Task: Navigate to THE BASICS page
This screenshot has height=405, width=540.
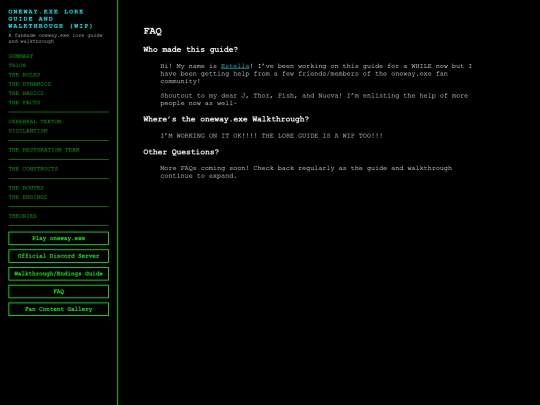Action: point(26,93)
